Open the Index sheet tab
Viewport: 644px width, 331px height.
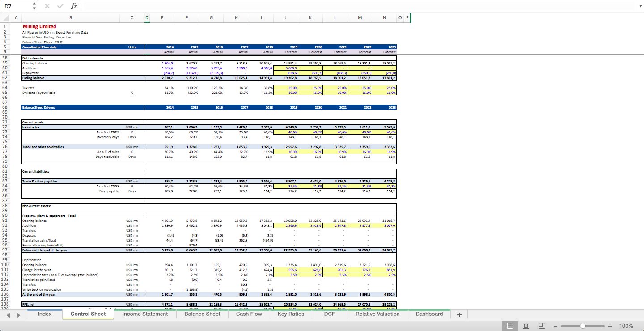click(45, 314)
